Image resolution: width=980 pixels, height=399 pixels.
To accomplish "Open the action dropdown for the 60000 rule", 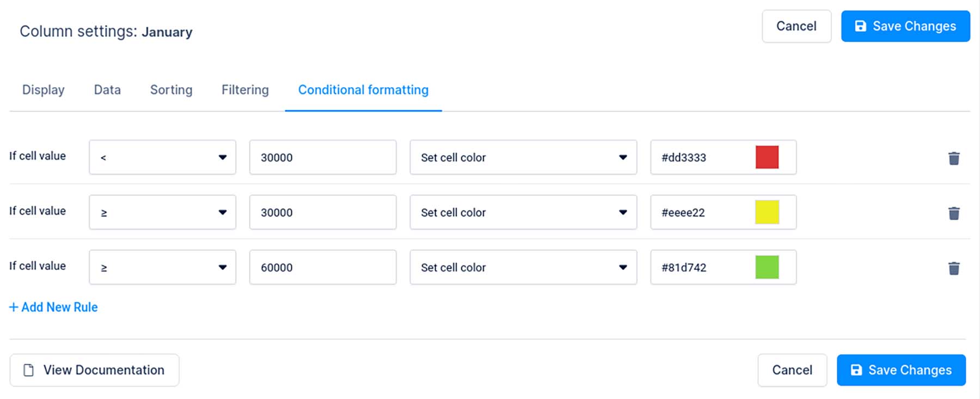I will click(x=523, y=267).
